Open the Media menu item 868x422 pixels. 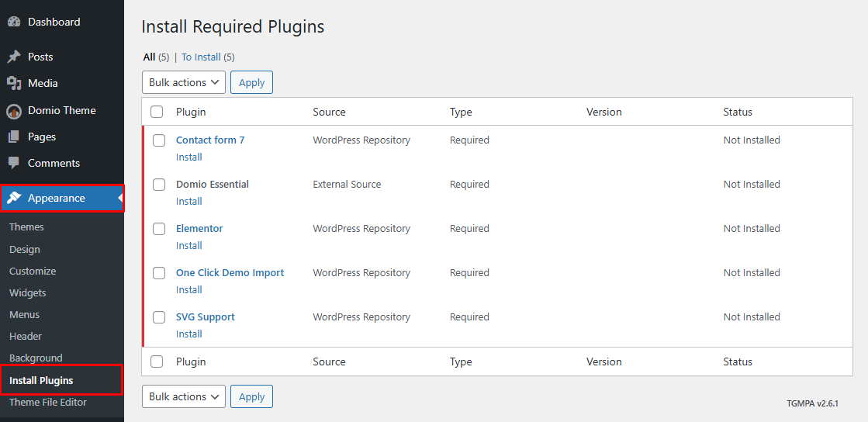coord(62,84)
